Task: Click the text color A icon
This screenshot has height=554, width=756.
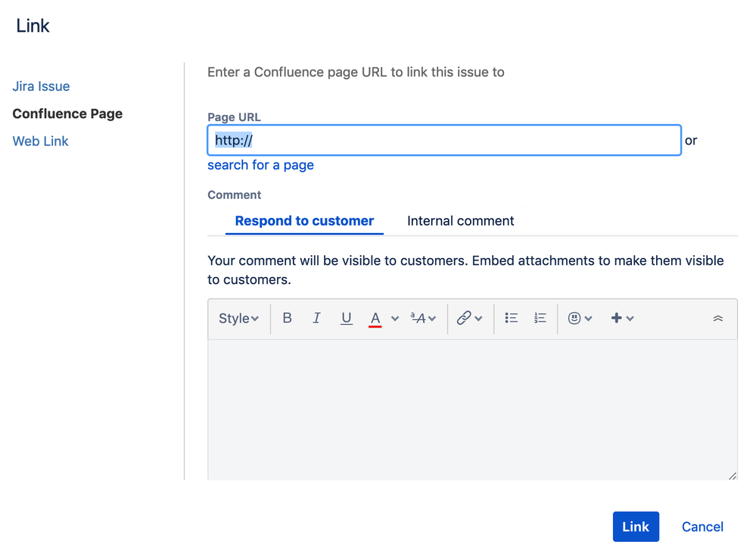Action: pos(375,319)
